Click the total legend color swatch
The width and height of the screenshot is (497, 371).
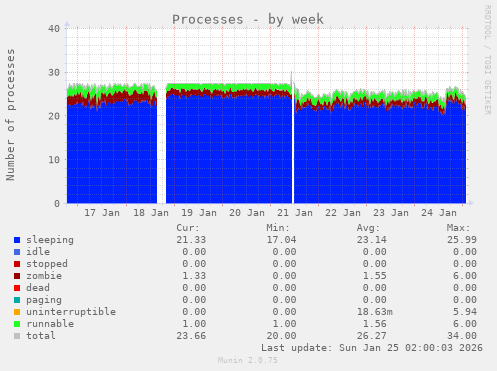pyautogui.click(x=17, y=336)
